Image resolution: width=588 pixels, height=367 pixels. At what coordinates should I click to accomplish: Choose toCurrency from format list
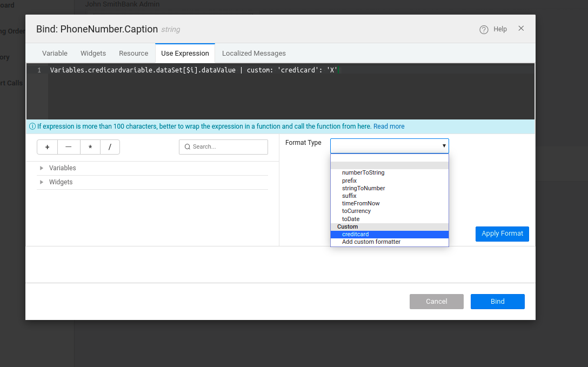(356, 211)
